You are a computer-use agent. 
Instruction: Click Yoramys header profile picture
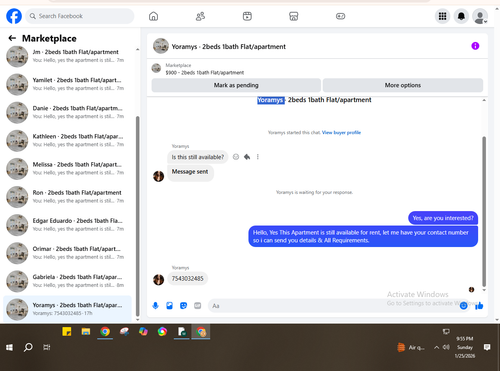161,46
